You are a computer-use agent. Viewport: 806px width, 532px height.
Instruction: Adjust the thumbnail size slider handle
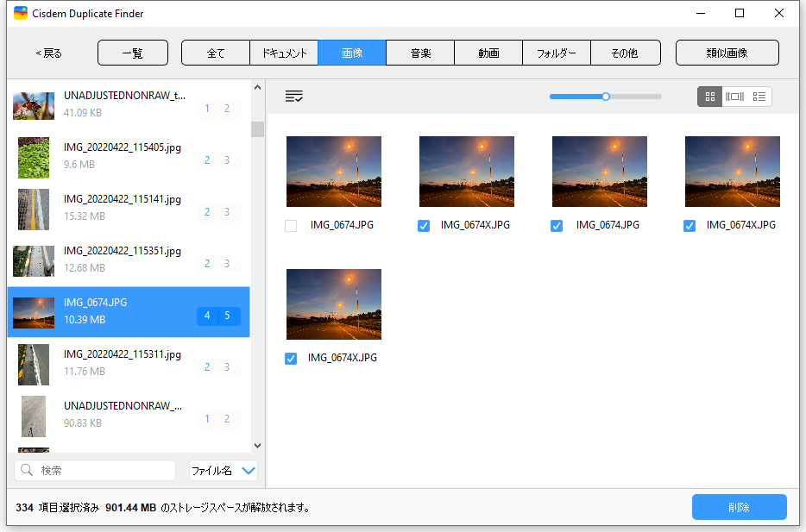606,97
